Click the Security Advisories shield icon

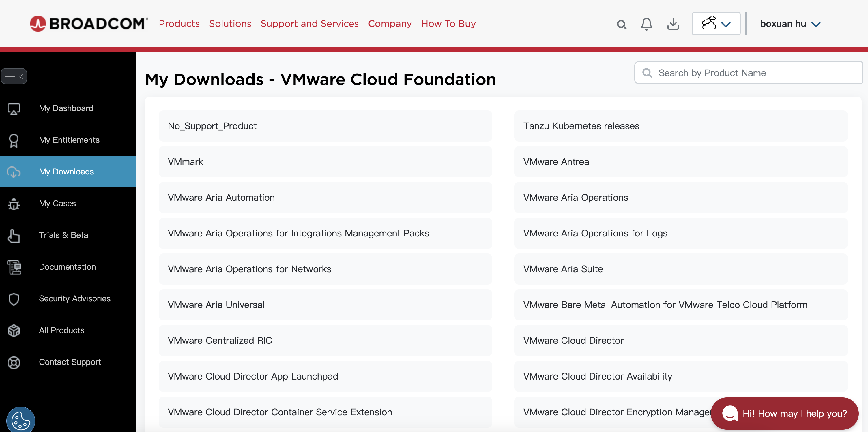[x=14, y=299]
